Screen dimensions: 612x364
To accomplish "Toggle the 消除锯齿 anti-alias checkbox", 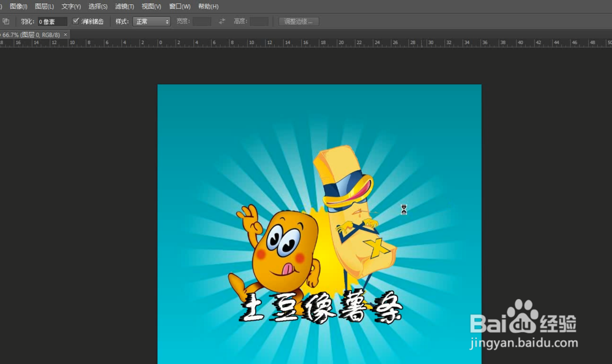I will (x=76, y=21).
